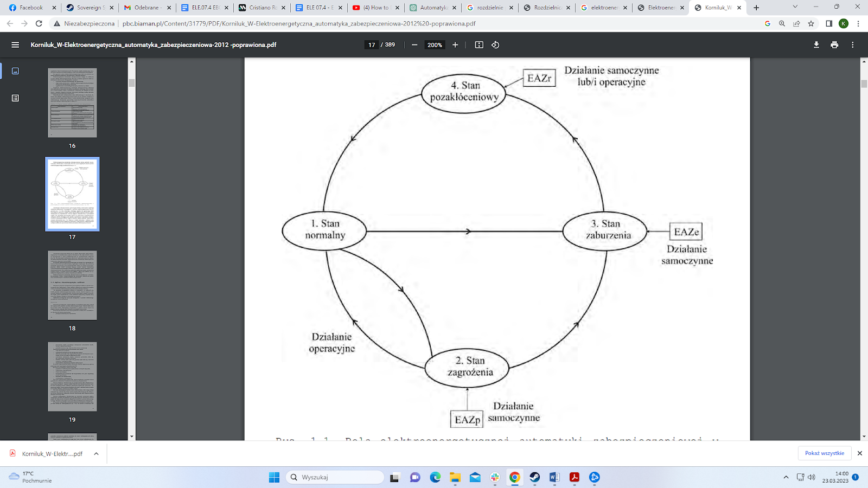This screenshot has height=488, width=868.
Task: Click the fit to page icon
Action: tap(479, 45)
